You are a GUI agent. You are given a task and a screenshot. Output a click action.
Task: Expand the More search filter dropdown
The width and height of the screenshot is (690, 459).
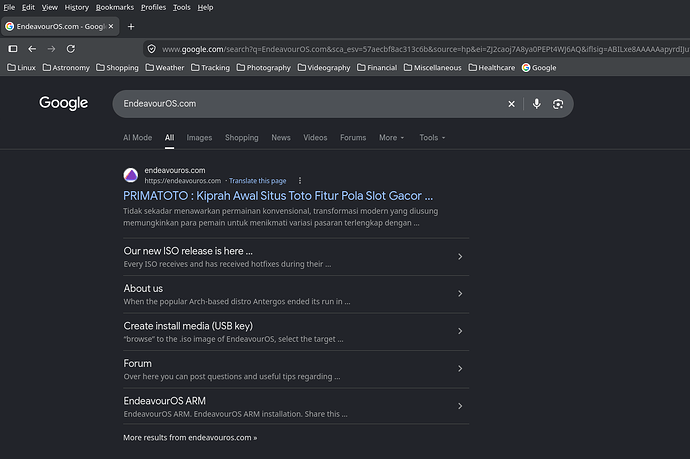coord(392,138)
